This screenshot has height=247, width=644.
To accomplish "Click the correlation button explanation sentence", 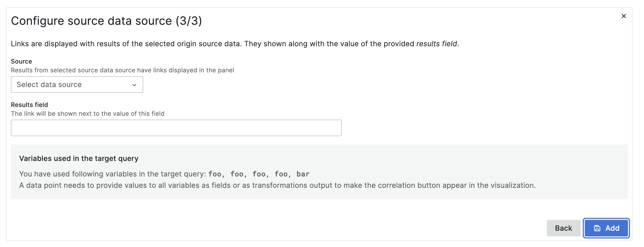I will [x=277, y=186].
